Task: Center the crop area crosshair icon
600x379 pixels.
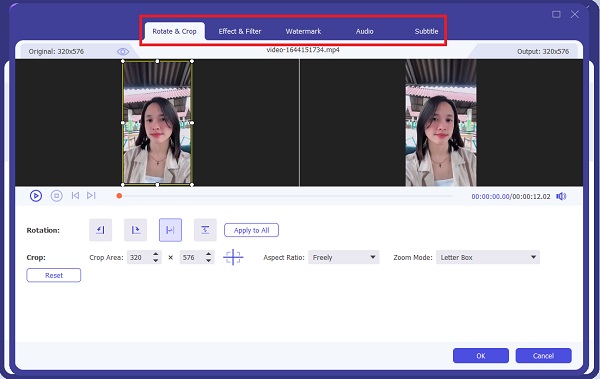Action: point(233,257)
